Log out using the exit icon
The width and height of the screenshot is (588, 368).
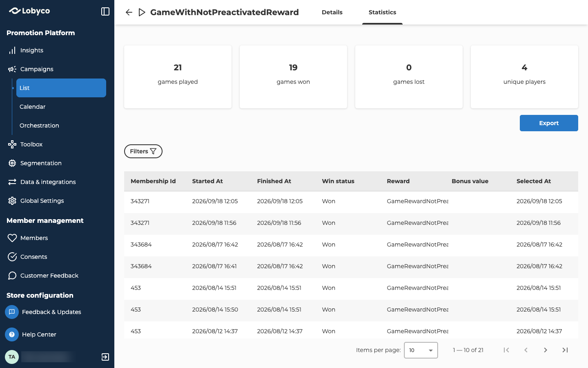[x=105, y=357]
